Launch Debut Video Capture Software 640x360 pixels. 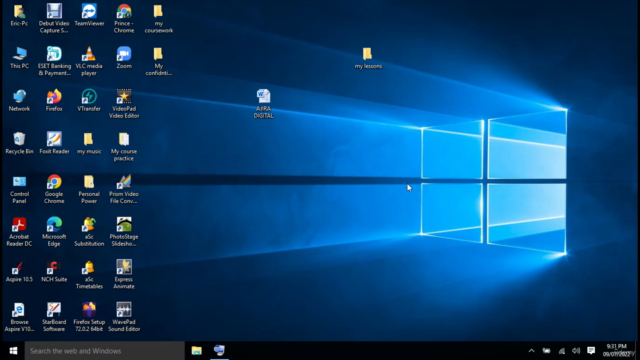coord(54,19)
